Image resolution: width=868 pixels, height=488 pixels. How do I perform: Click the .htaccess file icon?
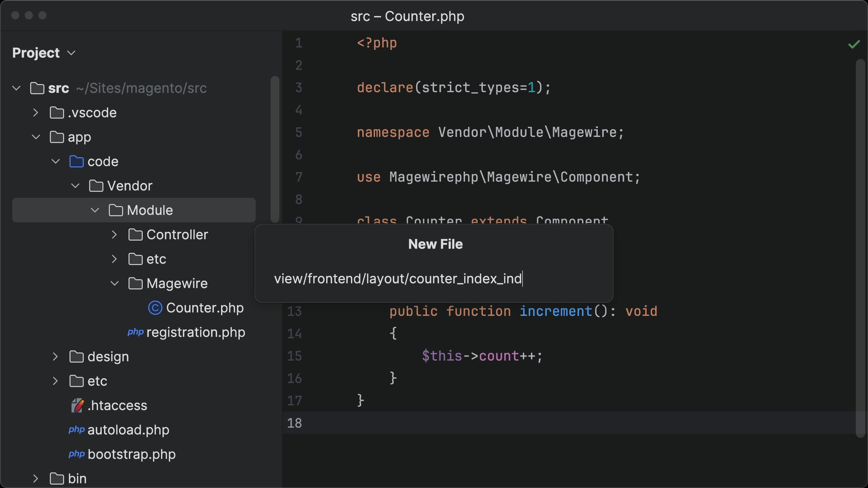pyautogui.click(x=77, y=405)
